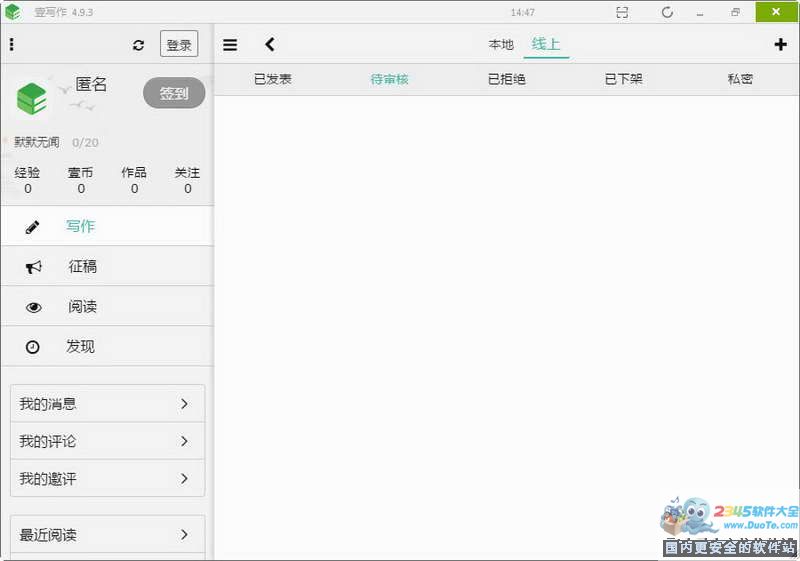800x561 pixels.
Task: Expand the 我的评论 chevron arrow
Action: coord(184,441)
